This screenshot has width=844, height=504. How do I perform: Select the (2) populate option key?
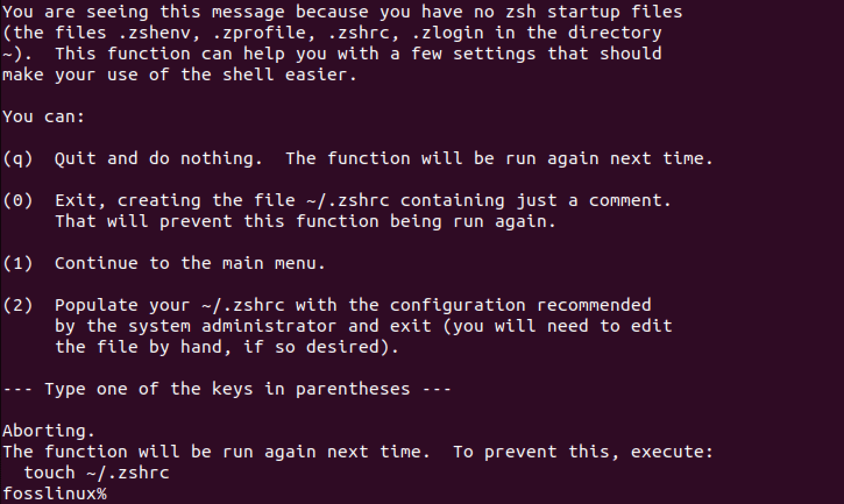(18, 306)
